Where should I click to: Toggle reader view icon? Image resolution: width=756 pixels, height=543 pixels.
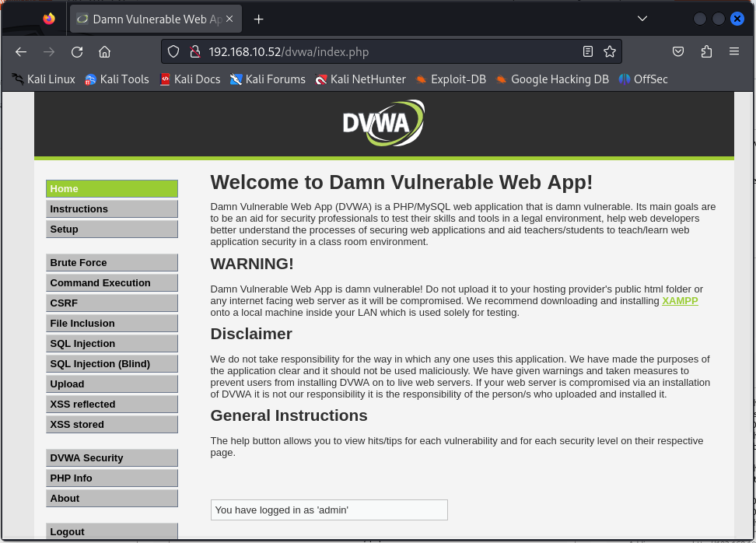(588, 51)
